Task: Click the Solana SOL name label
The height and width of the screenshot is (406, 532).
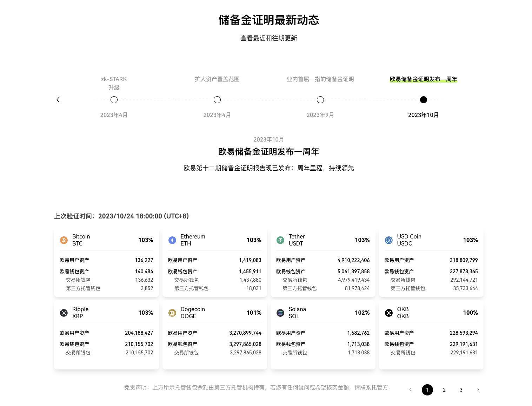Action: pos(297,313)
